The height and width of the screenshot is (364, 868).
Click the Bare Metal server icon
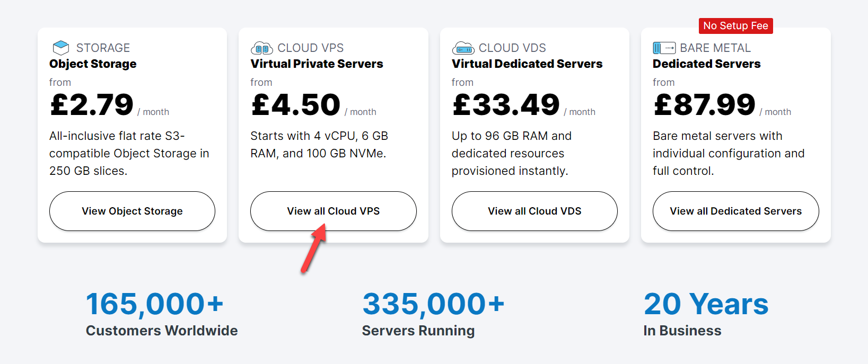coord(664,48)
